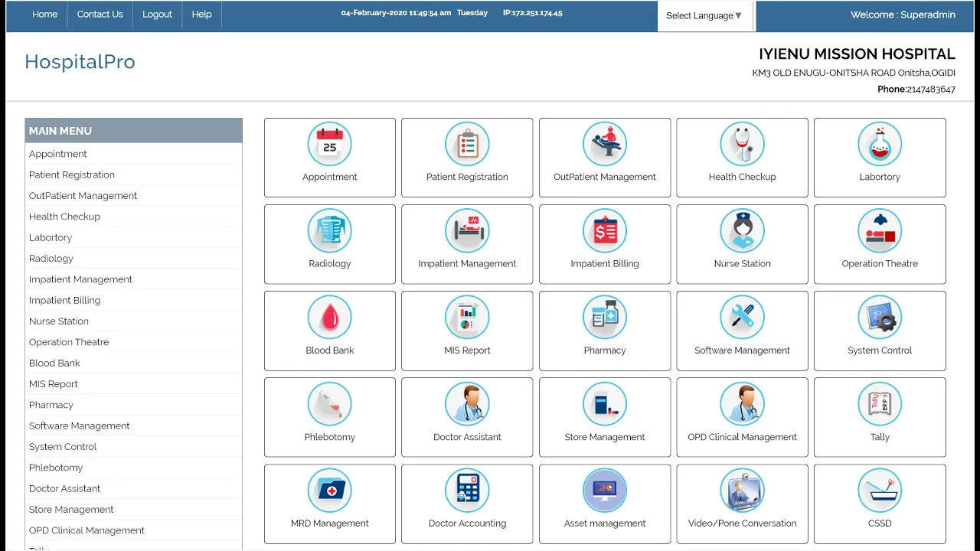This screenshot has width=980, height=551.
Task: Click the Store Management icon
Action: (x=605, y=403)
